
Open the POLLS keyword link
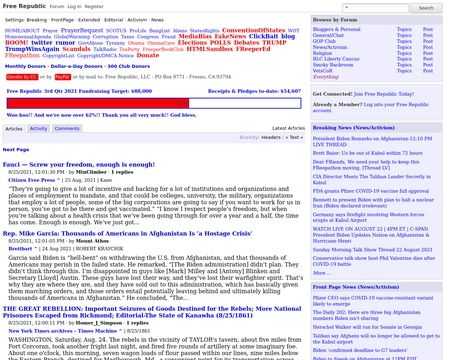pyautogui.click(x=220, y=43)
